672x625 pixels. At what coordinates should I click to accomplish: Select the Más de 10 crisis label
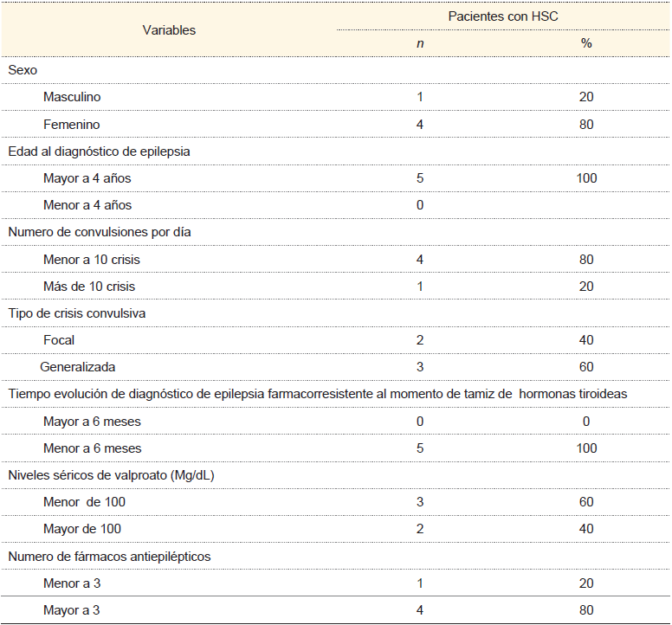(x=89, y=286)
